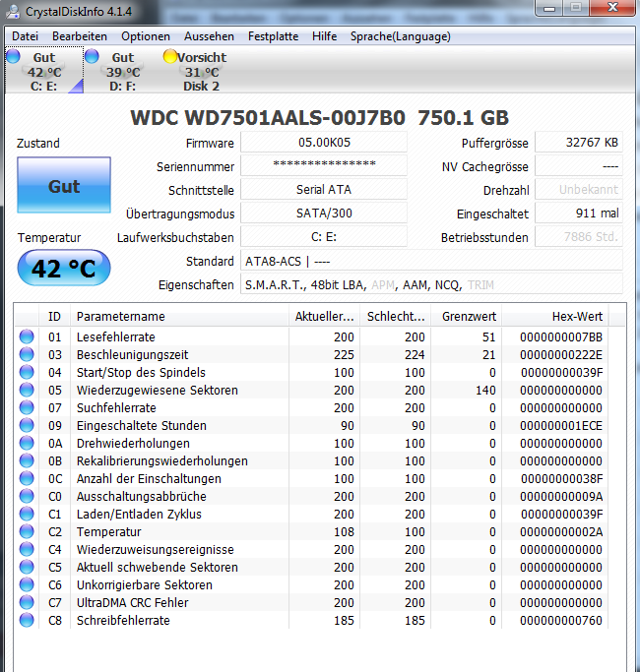
Task: Click the Betriebsstunden field 7886 Std.
Action: pos(579,236)
